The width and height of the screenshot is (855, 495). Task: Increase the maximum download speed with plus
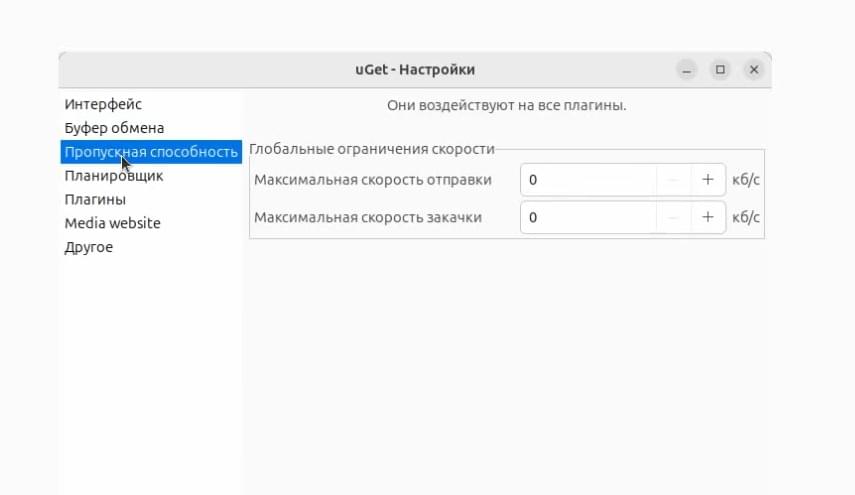click(707, 217)
